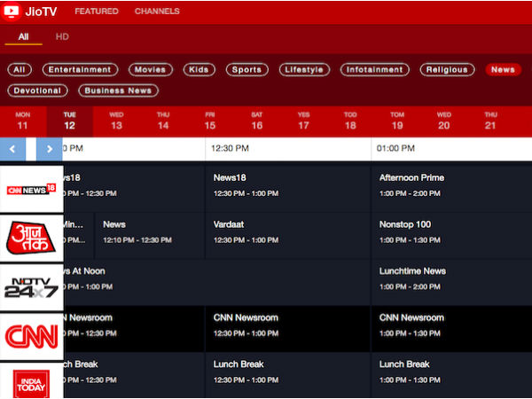Viewport: 532px width, 399px height.
Task: Switch to the HD tab
Action: pyautogui.click(x=62, y=36)
